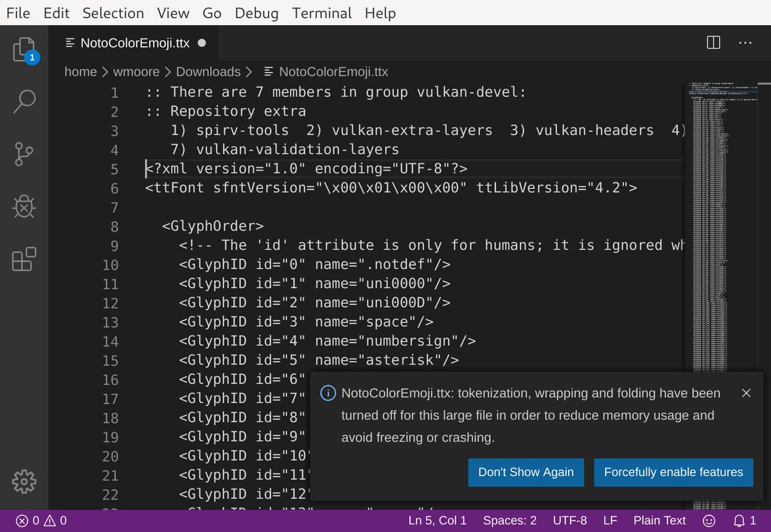The width and height of the screenshot is (771, 532).
Task: Send feedback via the smiley icon
Action: point(709,520)
